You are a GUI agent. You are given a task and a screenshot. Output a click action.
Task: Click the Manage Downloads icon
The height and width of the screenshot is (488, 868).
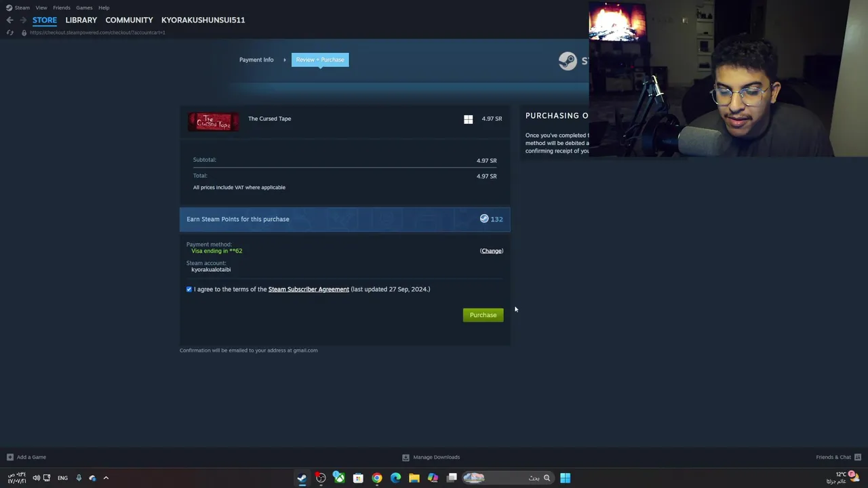406,457
